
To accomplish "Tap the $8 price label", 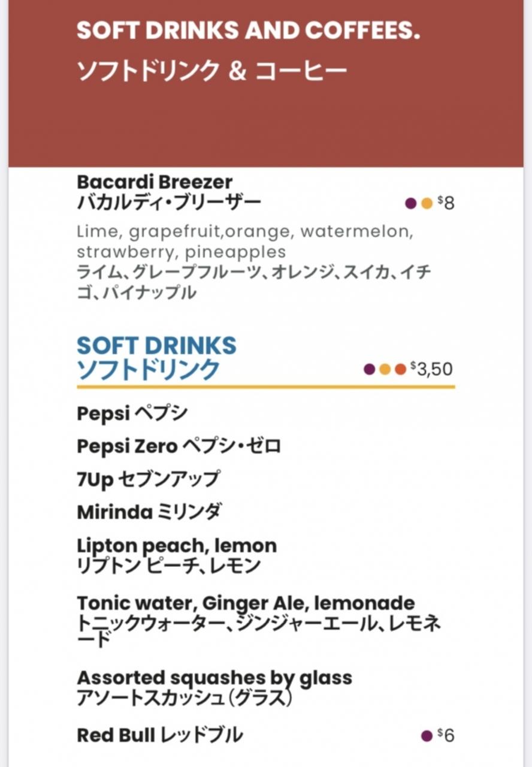I will point(446,203).
